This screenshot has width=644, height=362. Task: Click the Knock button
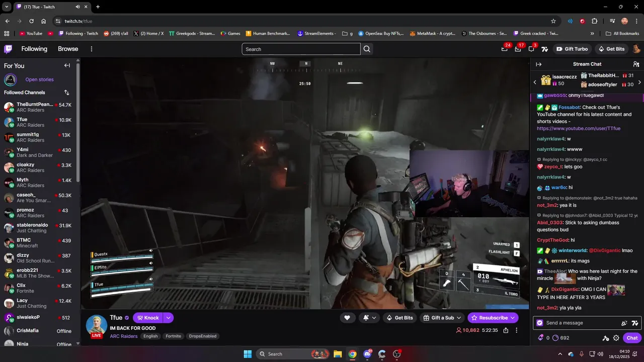pos(148,318)
